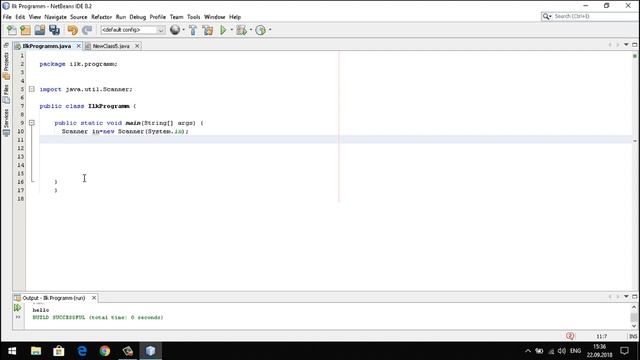This screenshot has height=360, width=640.
Task: Click the globe browser icon
Action: (x=175, y=30)
